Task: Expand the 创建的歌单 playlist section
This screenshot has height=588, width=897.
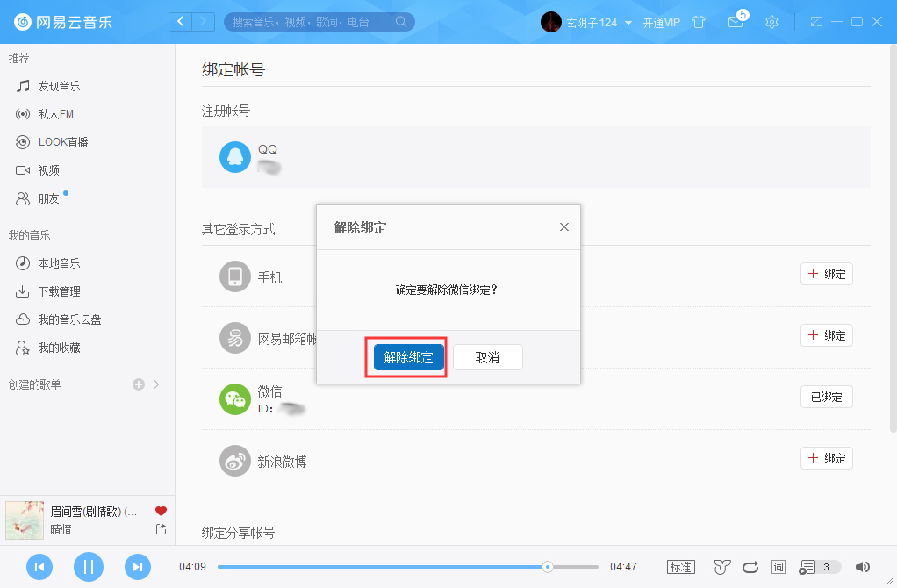Action: (154, 384)
